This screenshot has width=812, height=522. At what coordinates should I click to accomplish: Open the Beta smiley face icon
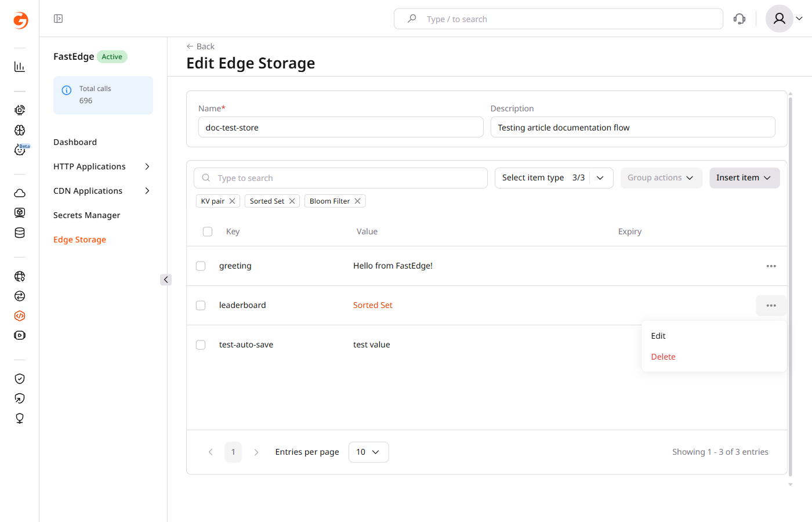[20, 150]
